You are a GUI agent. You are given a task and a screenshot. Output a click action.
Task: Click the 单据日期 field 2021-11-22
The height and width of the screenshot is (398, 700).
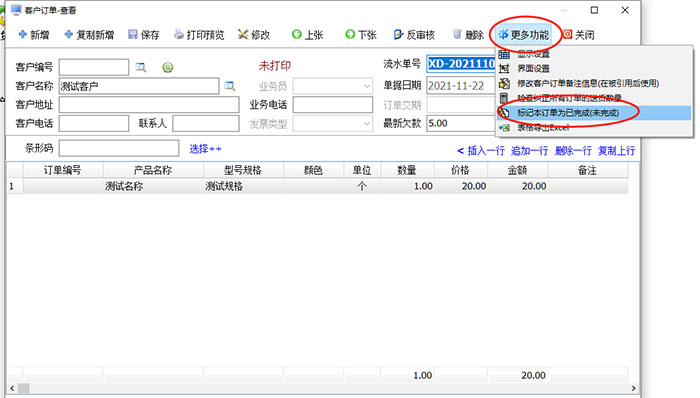coord(461,86)
